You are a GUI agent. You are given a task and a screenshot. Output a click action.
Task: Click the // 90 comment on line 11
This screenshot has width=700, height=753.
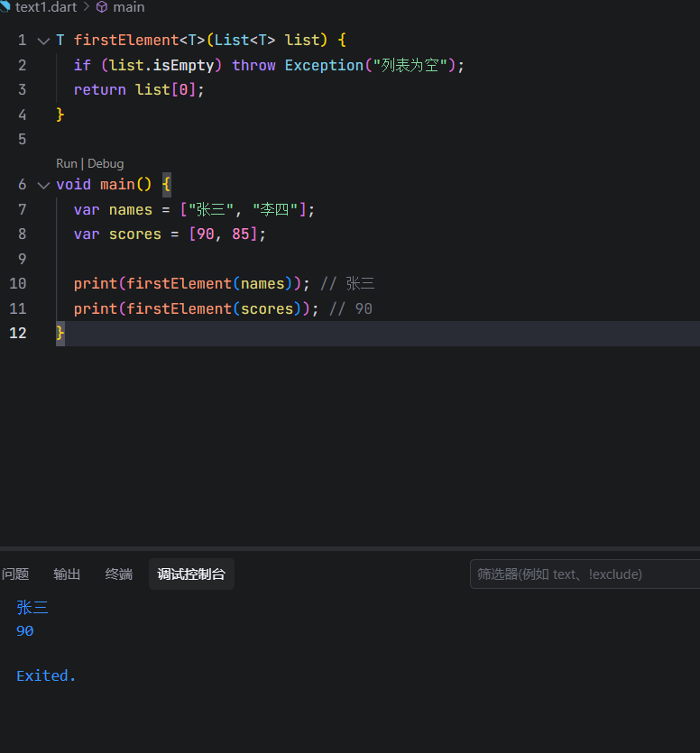pos(351,308)
